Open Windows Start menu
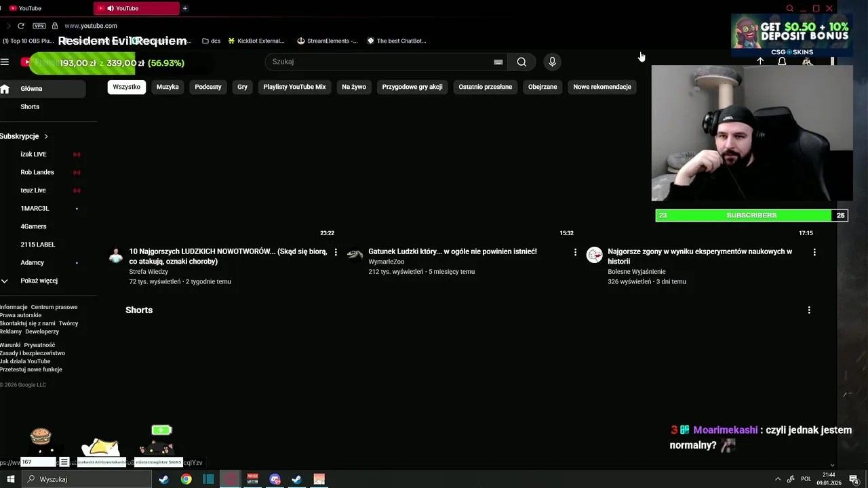868x488 pixels. (10, 479)
